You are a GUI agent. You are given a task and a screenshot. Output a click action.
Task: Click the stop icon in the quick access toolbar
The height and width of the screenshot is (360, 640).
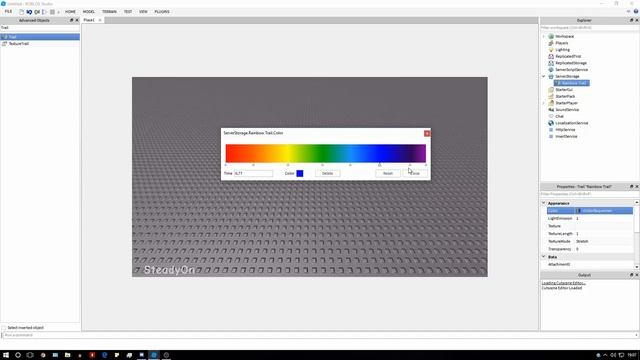[52, 12]
